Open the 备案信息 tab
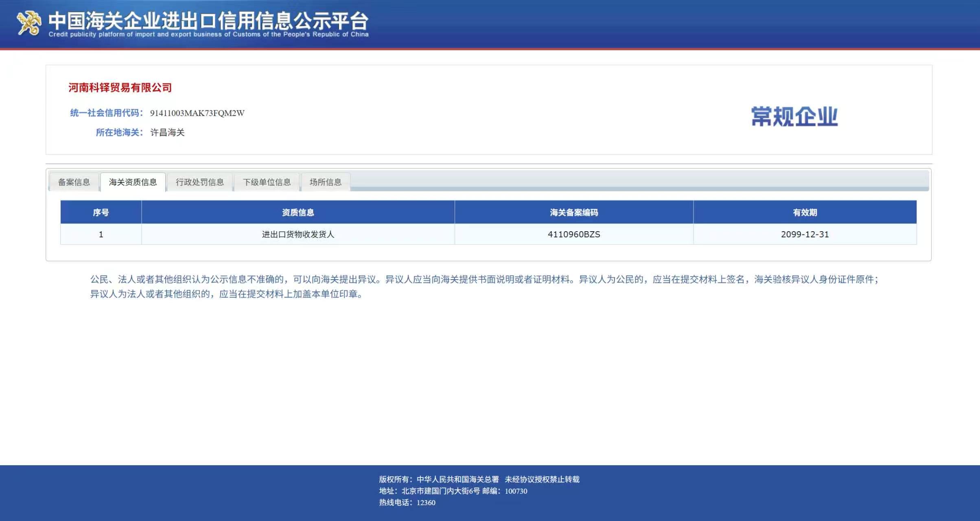 [74, 182]
